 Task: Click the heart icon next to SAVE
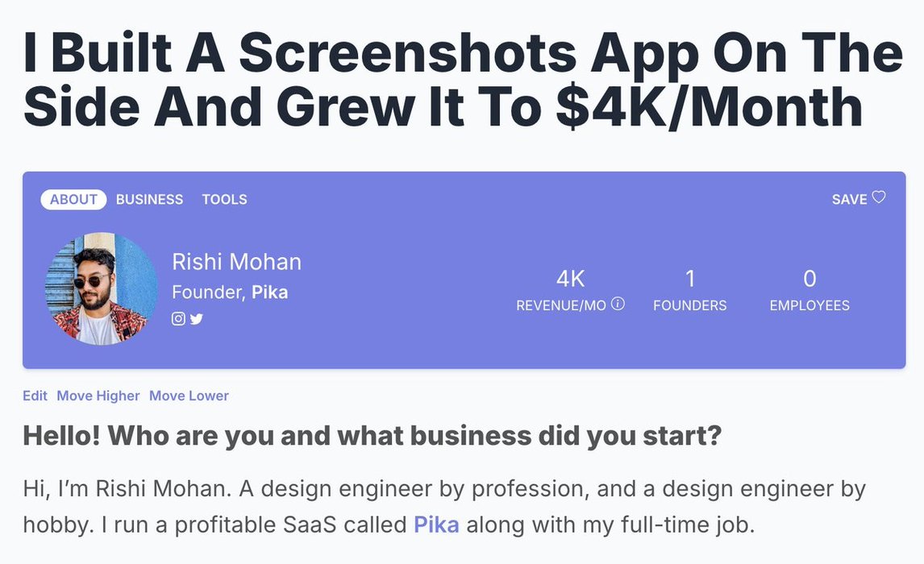coord(879,197)
